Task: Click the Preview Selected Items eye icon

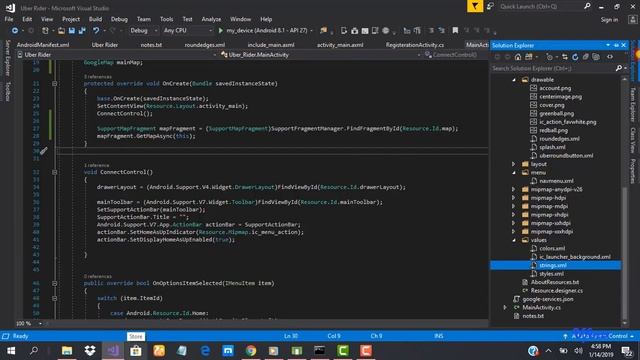Action: coord(610,57)
